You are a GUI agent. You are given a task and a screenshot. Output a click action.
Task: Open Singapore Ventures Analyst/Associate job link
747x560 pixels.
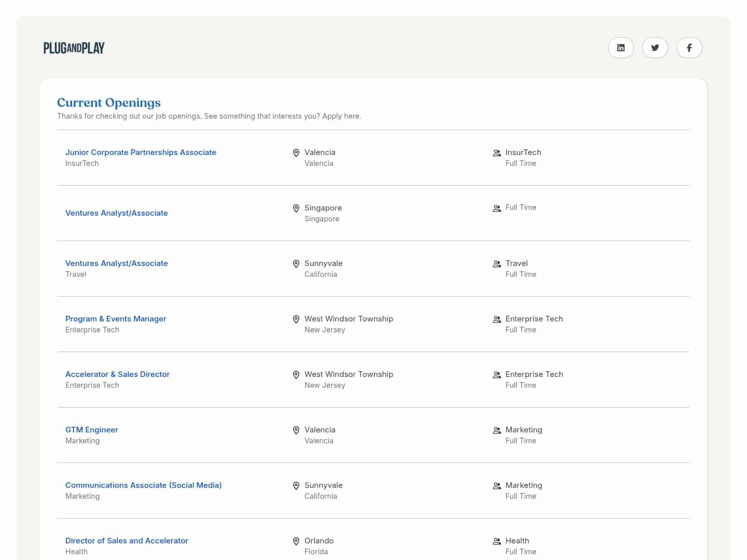[117, 213]
